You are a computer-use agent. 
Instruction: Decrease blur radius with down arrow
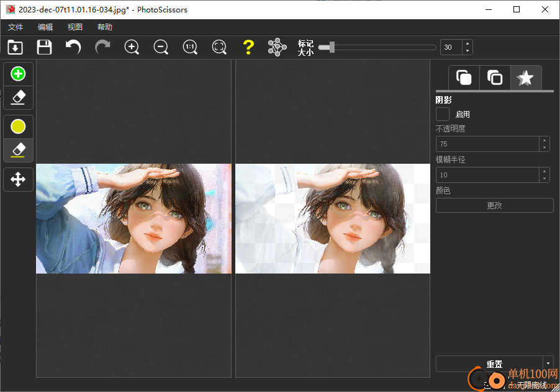click(544, 179)
